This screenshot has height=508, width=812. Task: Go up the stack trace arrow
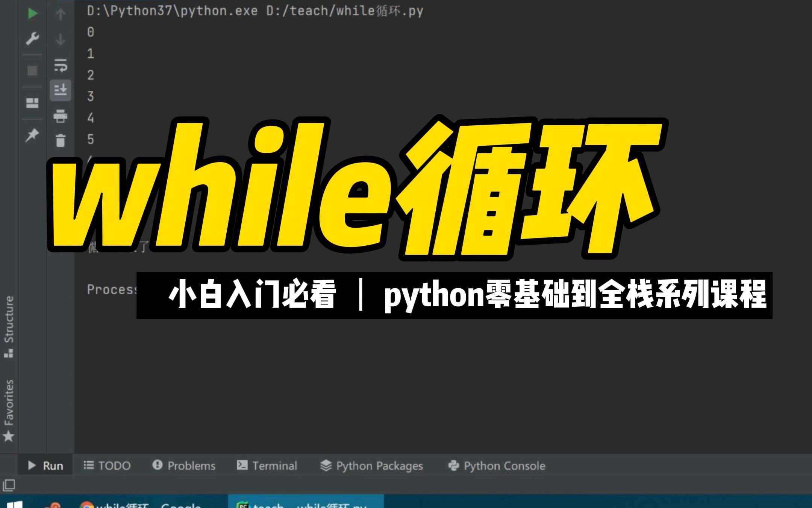click(x=61, y=14)
